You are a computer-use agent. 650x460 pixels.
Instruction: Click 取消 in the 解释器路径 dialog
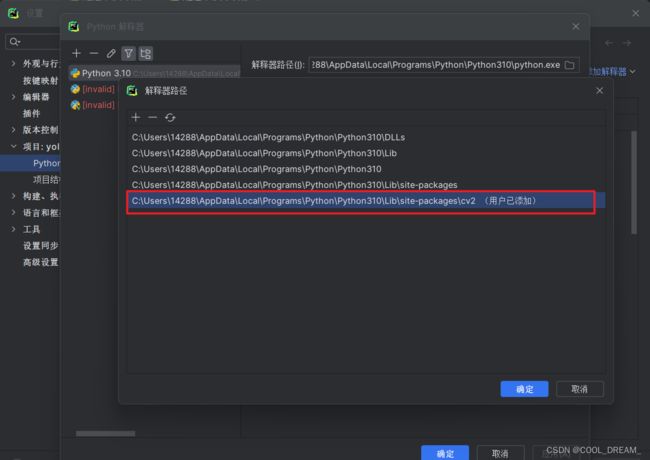coord(580,389)
